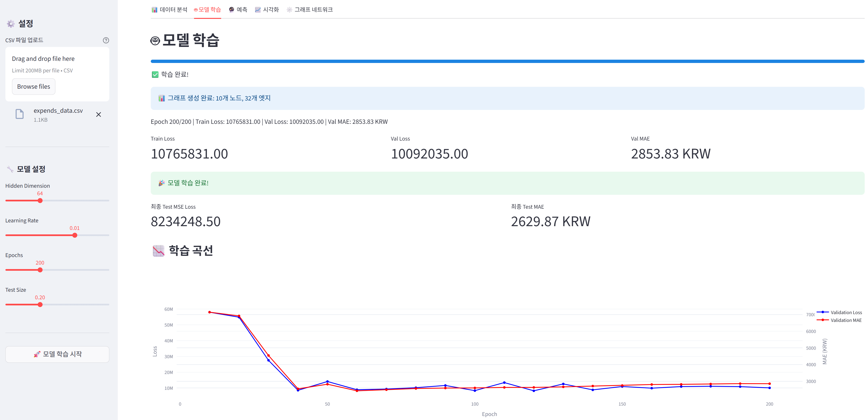
Task: Open the 데이터 분석 tab
Action: 169,9
